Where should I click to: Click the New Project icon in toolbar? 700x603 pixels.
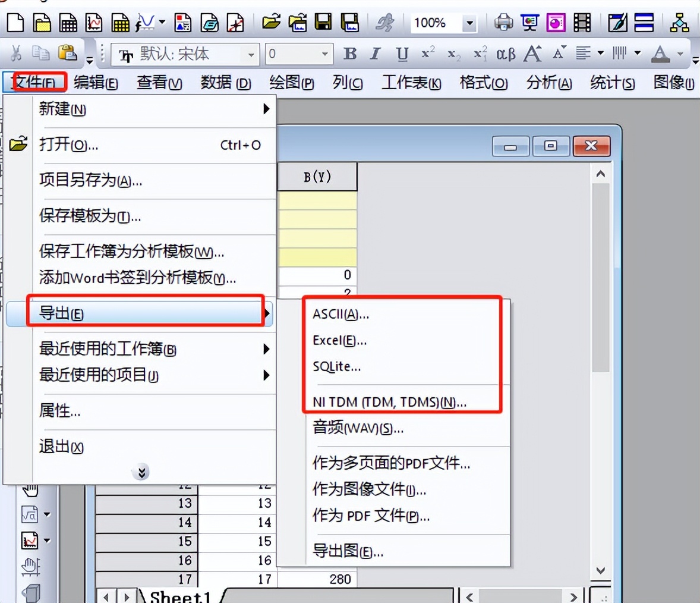tap(15, 23)
